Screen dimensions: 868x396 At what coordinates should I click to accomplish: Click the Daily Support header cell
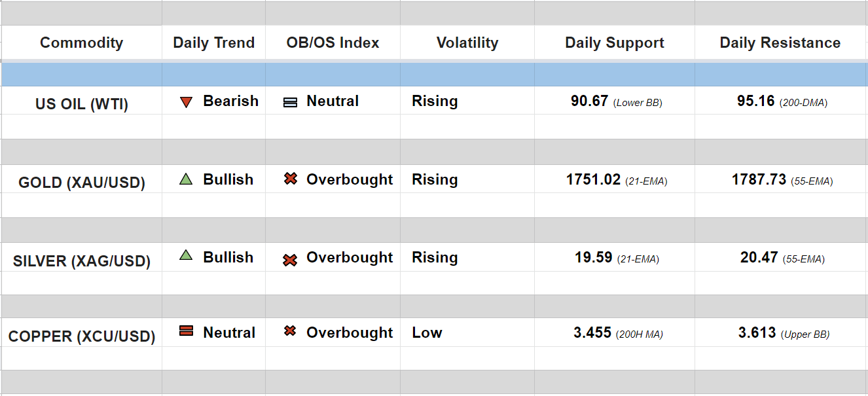click(x=614, y=43)
